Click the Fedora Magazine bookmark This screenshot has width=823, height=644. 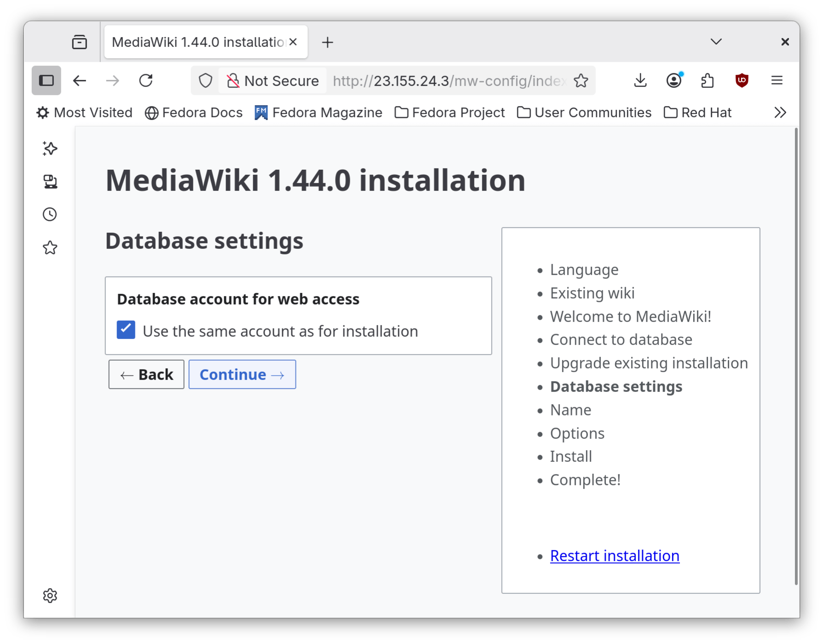click(x=319, y=112)
